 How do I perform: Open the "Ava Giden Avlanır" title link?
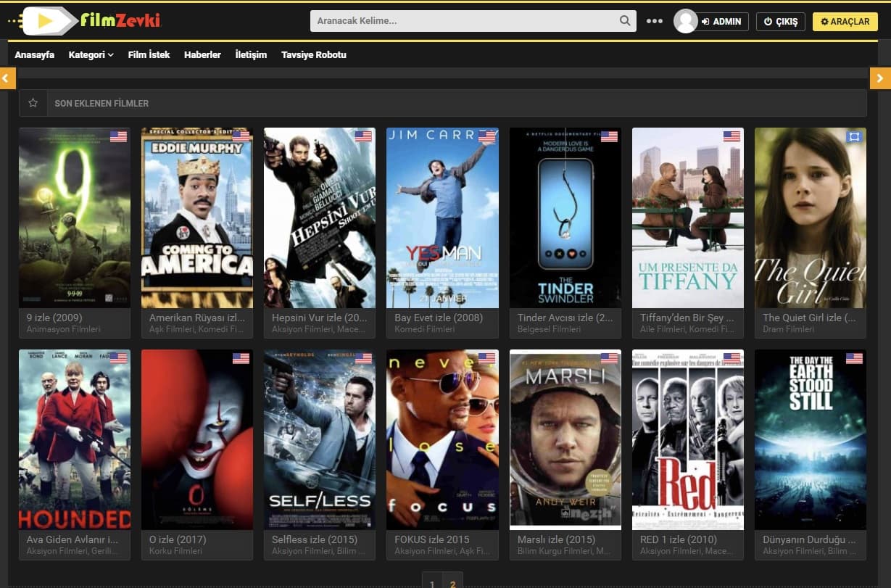(72, 539)
